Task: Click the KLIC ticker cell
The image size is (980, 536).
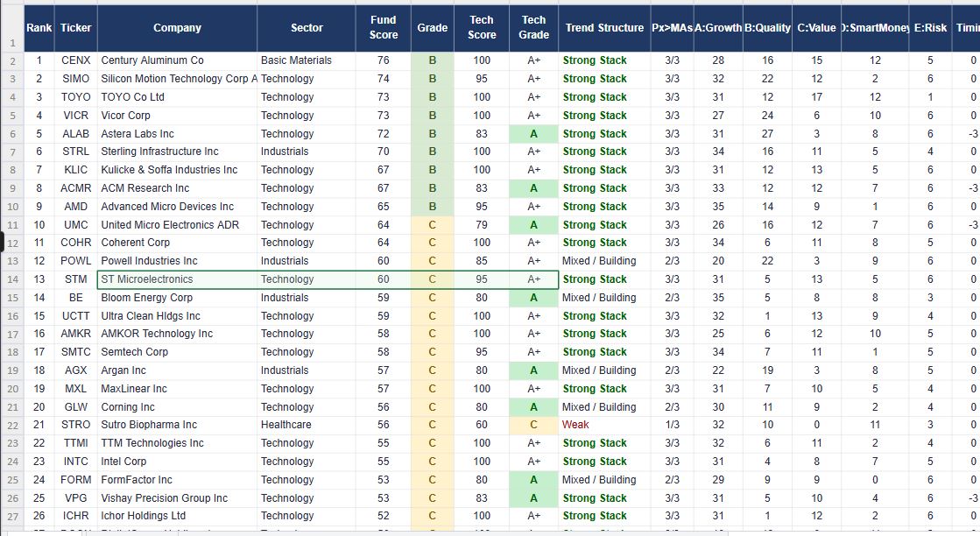Action: (75, 170)
